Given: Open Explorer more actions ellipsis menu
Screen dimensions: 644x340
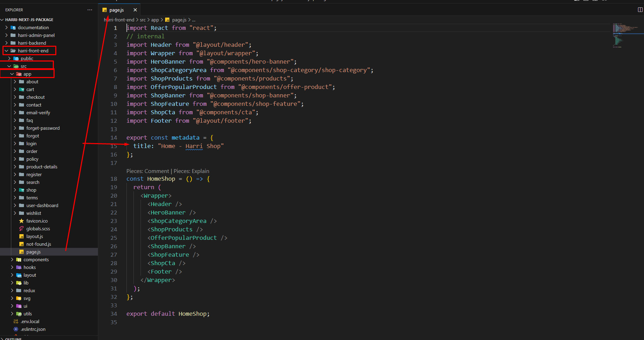Looking at the screenshot, I should (x=90, y=10).
